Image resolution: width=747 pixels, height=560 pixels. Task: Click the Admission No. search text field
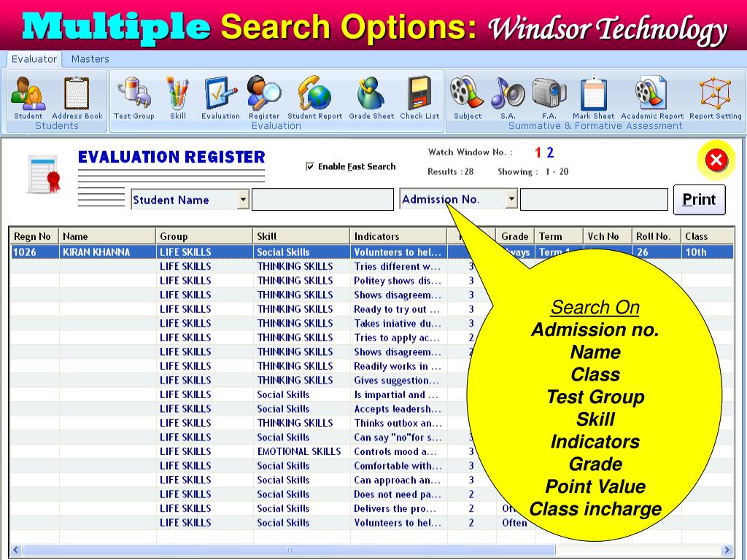point(594,200)
